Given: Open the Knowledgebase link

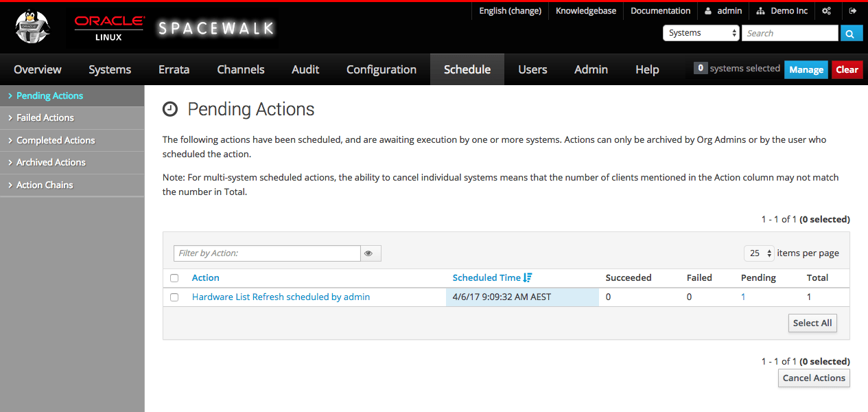Looking at the screenshot, I should click(586, 11).
